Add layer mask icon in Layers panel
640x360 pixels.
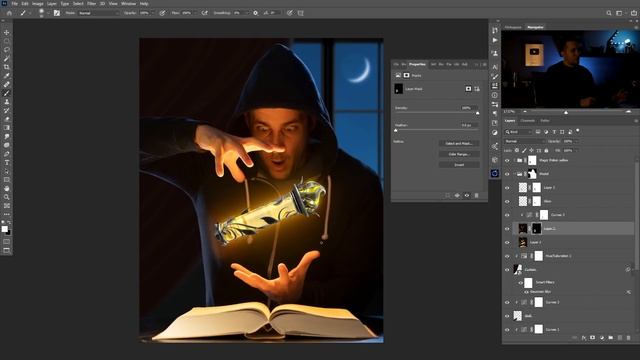click(x=592, y=338)
